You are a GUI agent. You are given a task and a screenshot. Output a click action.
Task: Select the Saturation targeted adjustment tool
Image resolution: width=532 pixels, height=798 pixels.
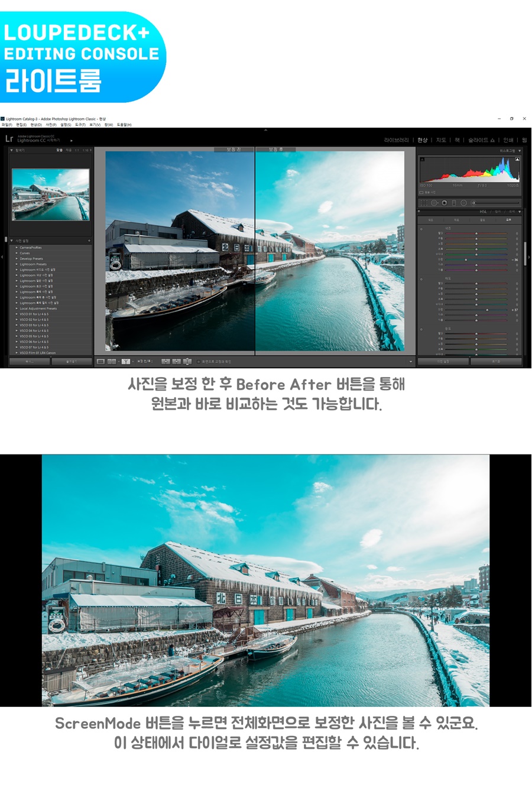coord(421,279)
